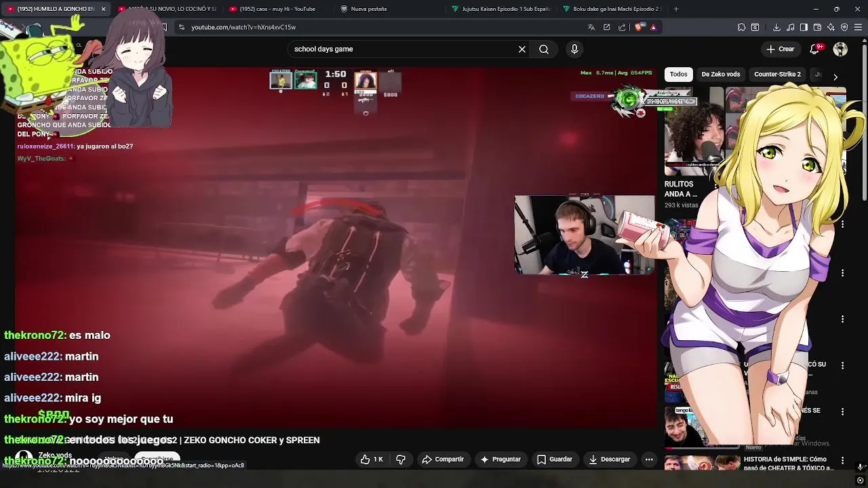The height and width of the screenshot is (488, 868).
Task: Clear the search box with the X
Action: pyautogui.click(x=522, y=49)
